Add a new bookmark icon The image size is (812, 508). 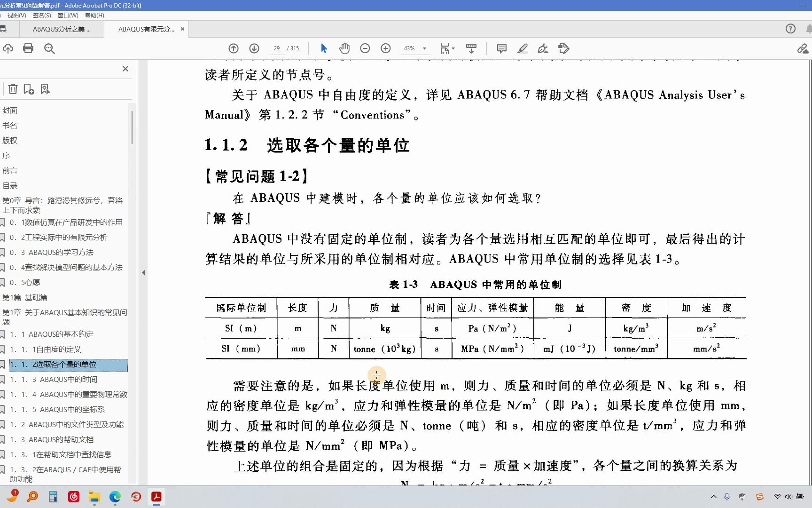click(x=29, y=89)
